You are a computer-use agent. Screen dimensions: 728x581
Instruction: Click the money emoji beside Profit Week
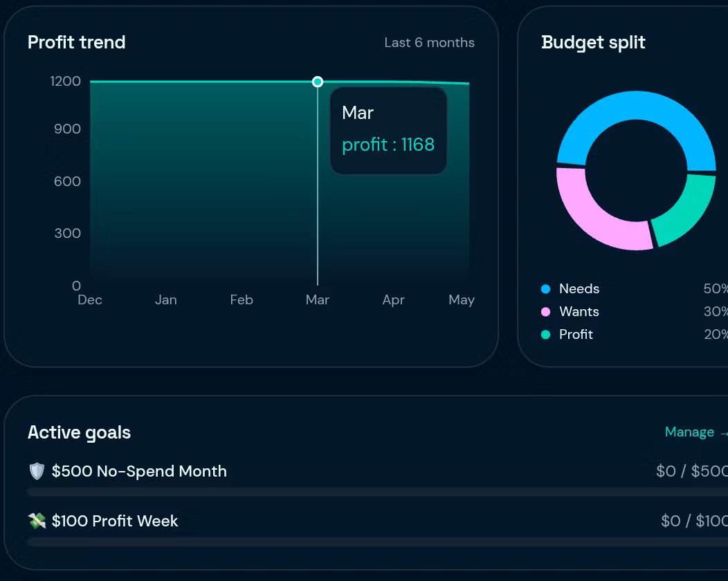pos(37,521)
